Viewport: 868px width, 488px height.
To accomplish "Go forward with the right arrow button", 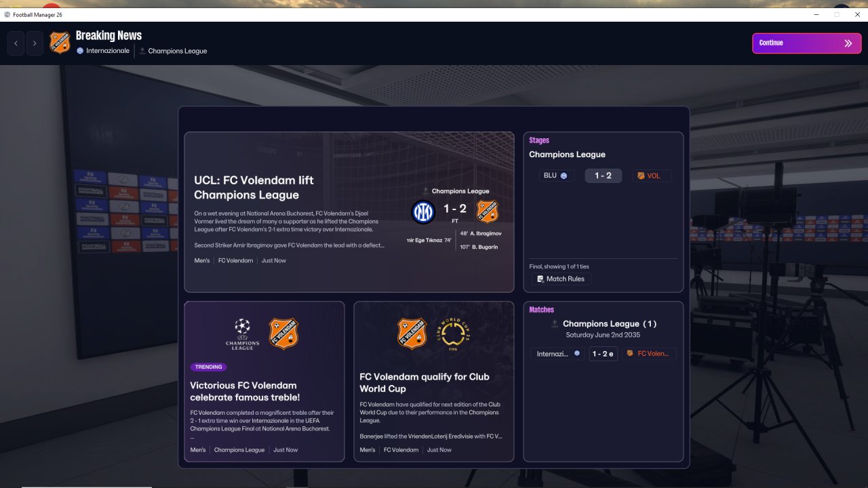I will click(35, 43).
